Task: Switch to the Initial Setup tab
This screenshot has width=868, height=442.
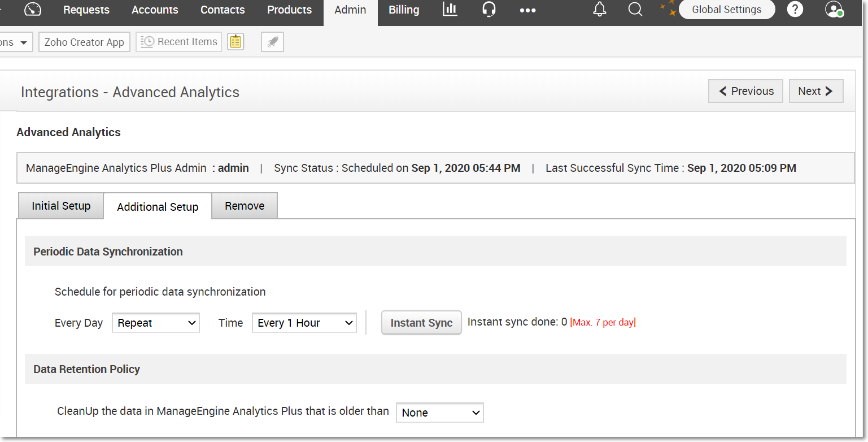Action: pos(61,206)
